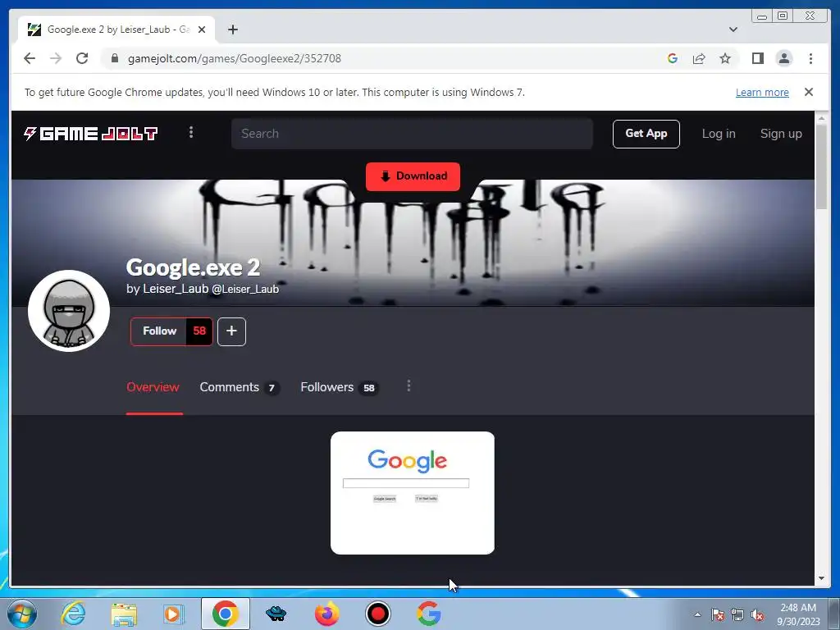Screen dimensions: 840x630
Task: Open Chrome side panel icon
Action: pos(757,58)
